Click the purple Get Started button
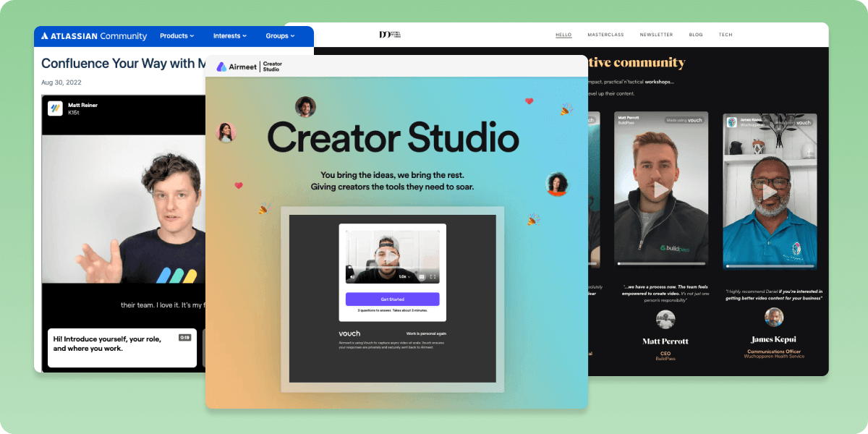 click(392, 299)
